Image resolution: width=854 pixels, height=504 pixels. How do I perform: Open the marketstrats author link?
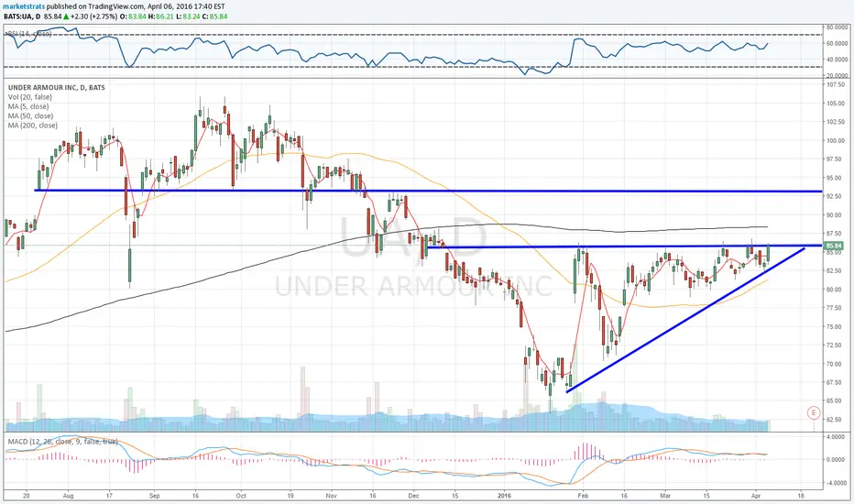coord(24,6)
